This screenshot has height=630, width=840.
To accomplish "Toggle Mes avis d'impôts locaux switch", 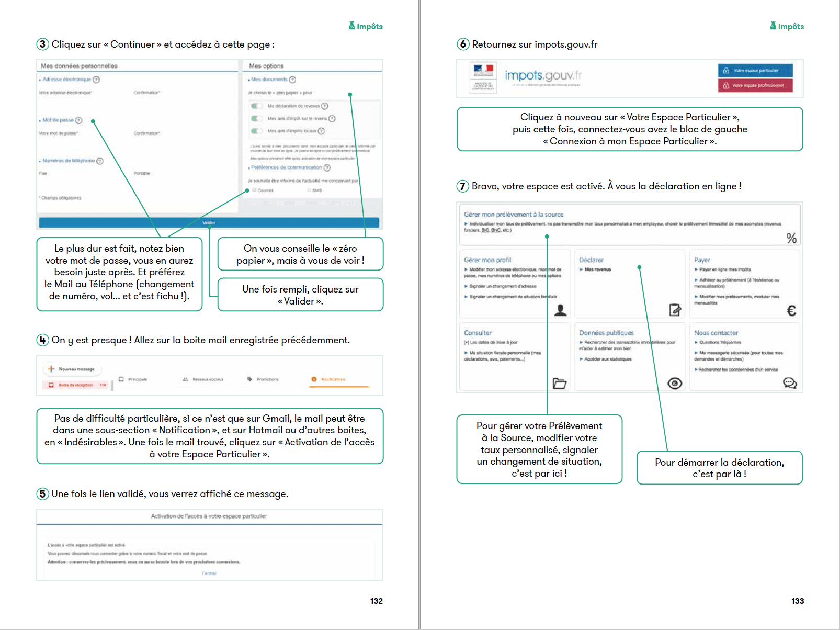I will [x=256, y=131].
